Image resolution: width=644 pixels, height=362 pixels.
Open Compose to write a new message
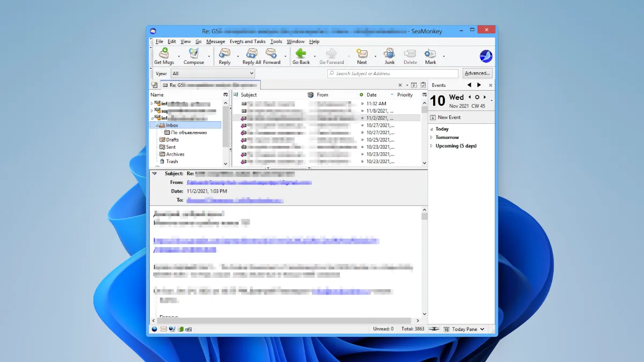point(194,54)
